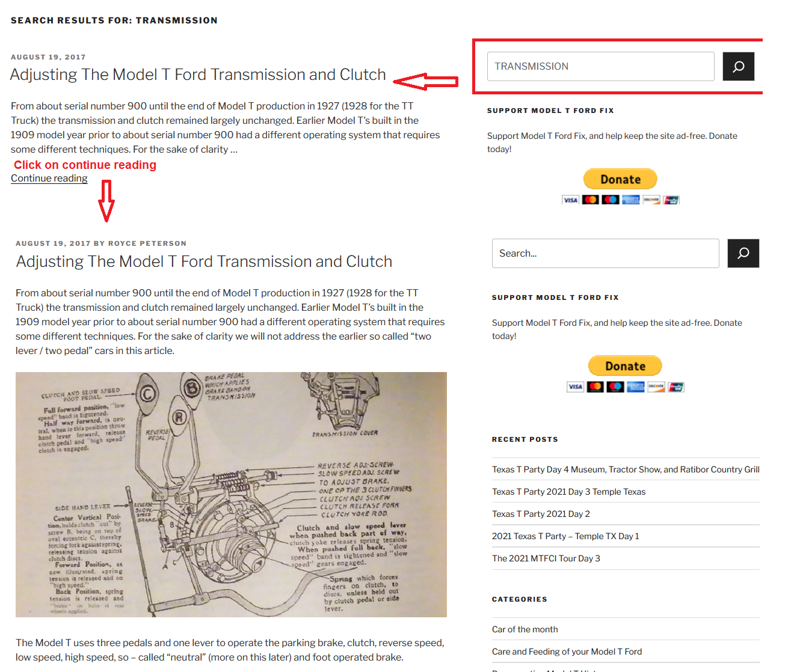794x672 pixels.
Task: Click the Royce Peterson author link
Action: [x=147, y=243]
